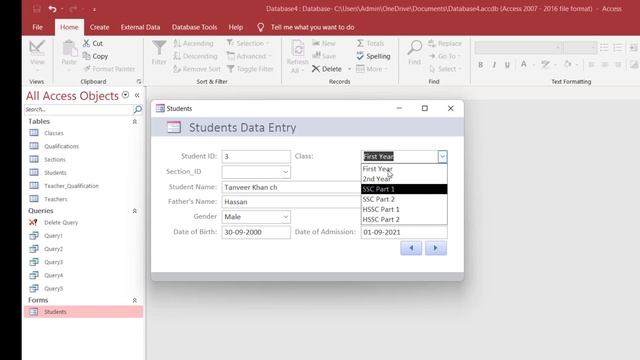Go to next record with right arrow button

coord(436,248)
